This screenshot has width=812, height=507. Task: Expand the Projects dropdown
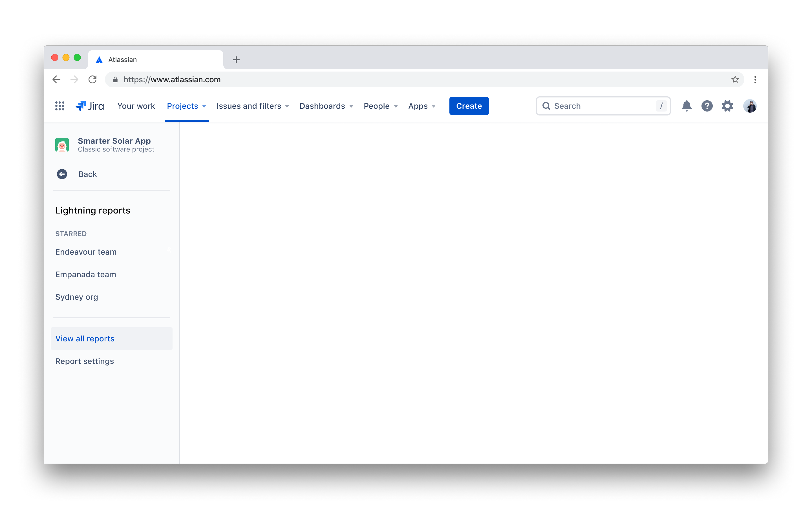(x=187, y=106)
